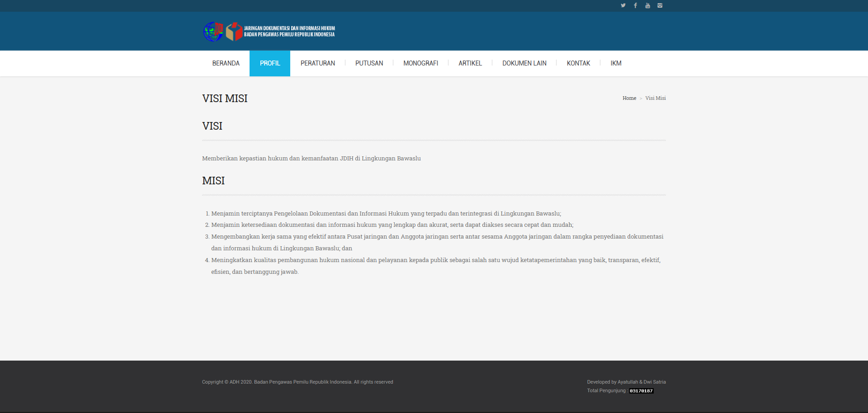Viewport: 868px width, 413px height.
Task: Click the Visi Misi breadcrumb item
Action: point(655,98)
